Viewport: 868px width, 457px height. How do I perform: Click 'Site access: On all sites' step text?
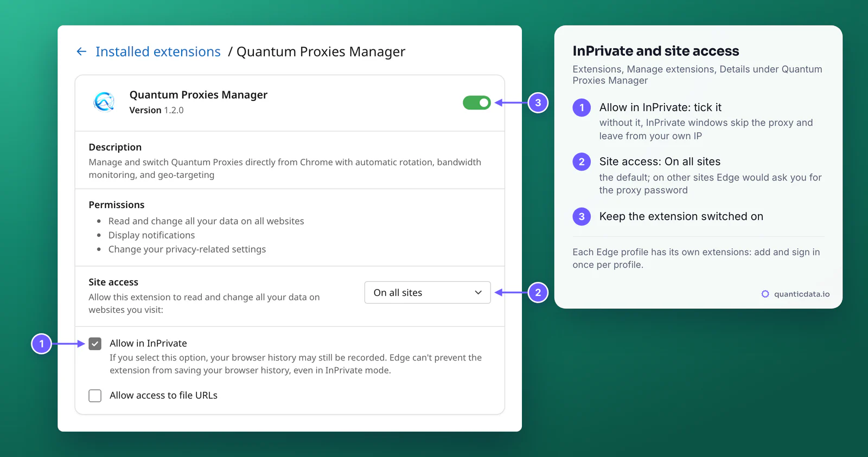point(660,162)
